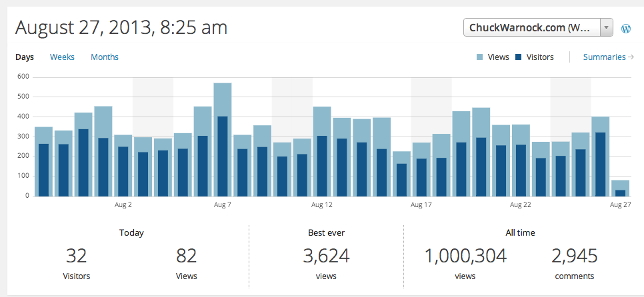Click the 32 visitors count

tap(77, 256)
